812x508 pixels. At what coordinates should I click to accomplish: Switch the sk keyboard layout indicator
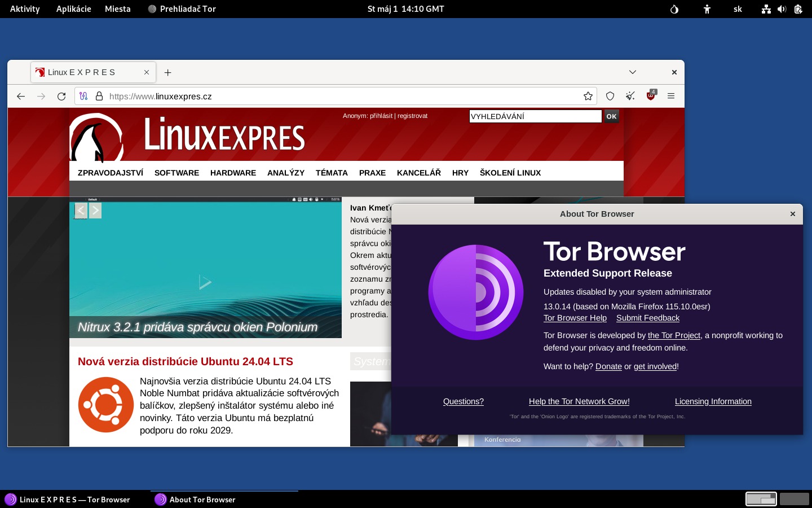738,9
